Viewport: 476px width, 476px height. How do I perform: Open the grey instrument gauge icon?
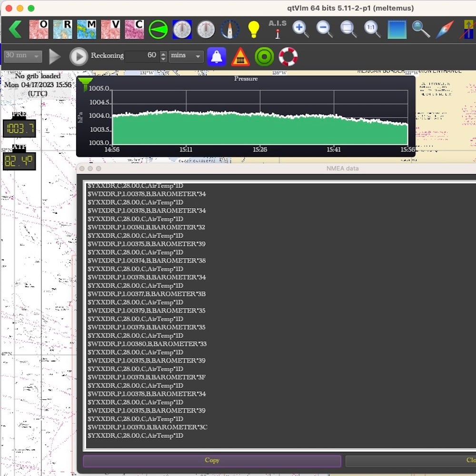tap(206, 30)
